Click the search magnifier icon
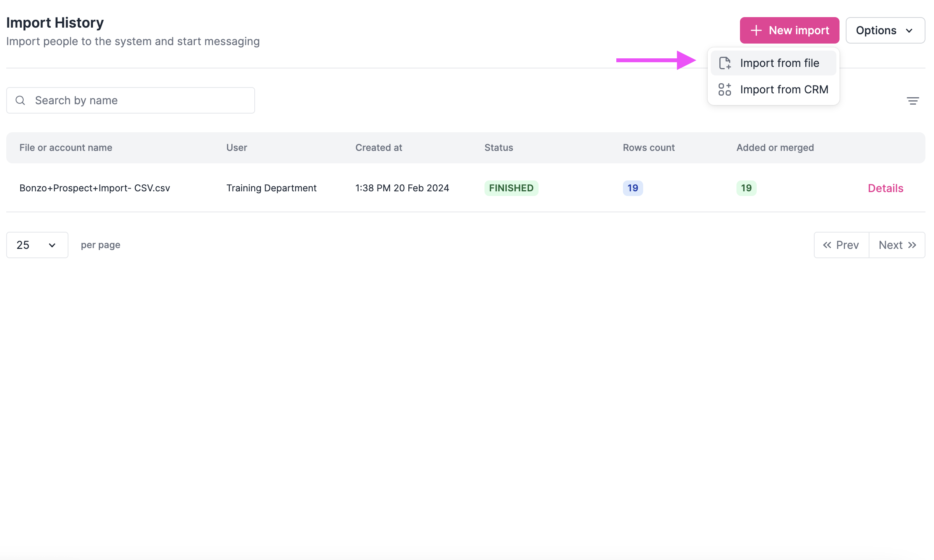Viewport: 934px width, 560px height. [21, 100]
